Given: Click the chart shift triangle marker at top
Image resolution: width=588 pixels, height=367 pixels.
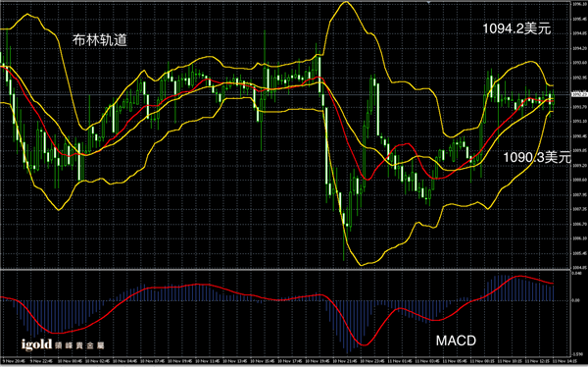Looking at the screenshot, I should [429, 2].
